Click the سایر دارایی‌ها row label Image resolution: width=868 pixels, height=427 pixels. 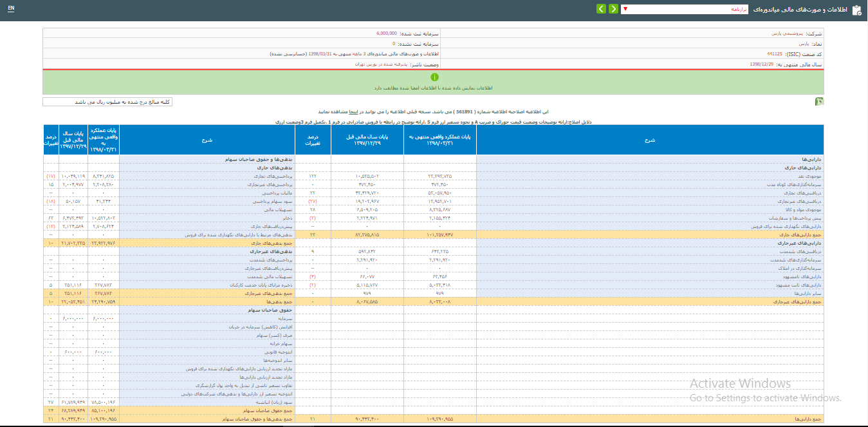808,292
